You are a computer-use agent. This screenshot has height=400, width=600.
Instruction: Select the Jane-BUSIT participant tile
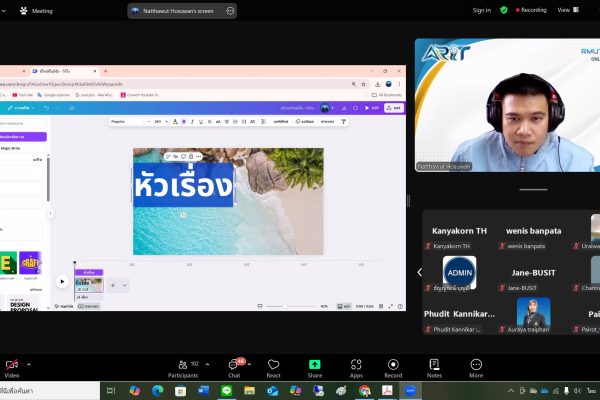pos(533,273)
